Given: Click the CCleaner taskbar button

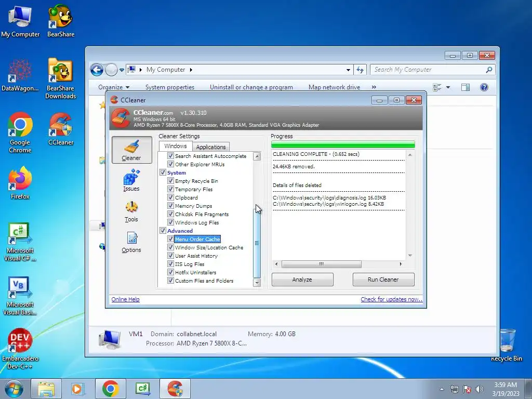Looking at the screenshot, I should [x=175, y=389].
